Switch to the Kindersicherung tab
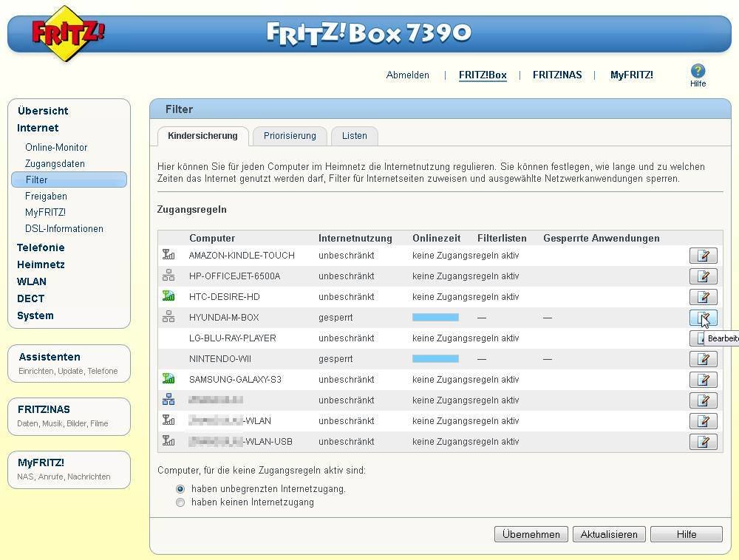The height and width of the screenshot is (560, 739). click(x=202, y=136)
